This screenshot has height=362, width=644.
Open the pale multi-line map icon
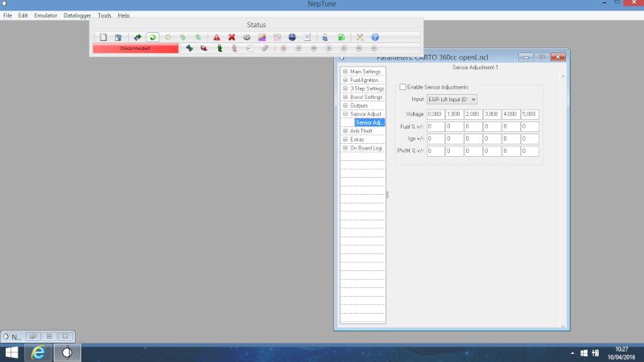pyautogui.click(x=277, y=37)
